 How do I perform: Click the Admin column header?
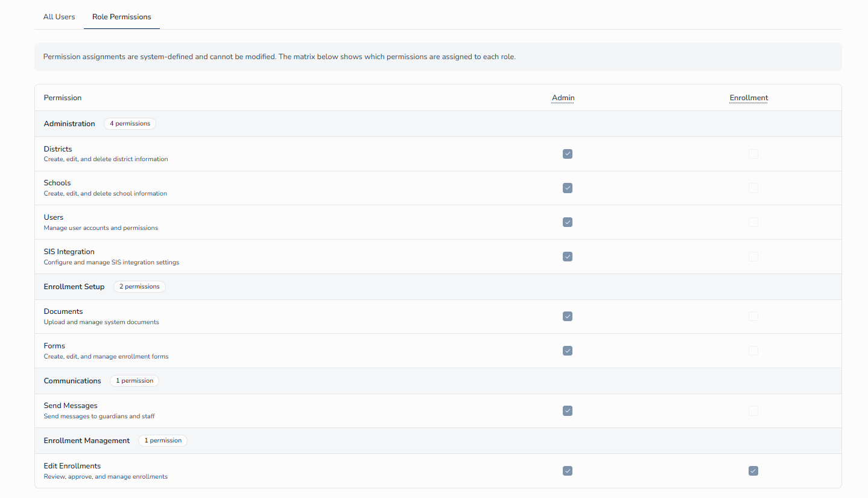point(563,98)
